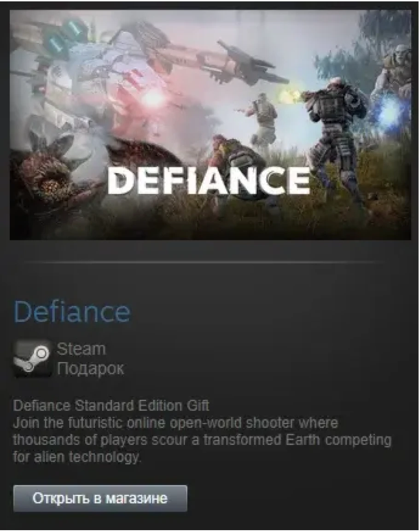419x532 pixels.
Task: Select the Defiance Standard Edition Gift line
Action: click(111, 405)
